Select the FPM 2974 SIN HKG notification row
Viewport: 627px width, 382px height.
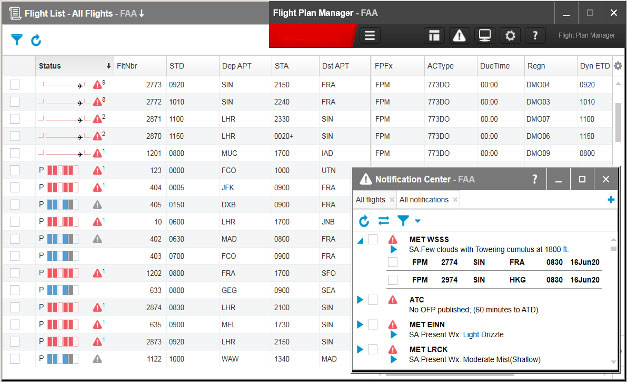point(494,280)
